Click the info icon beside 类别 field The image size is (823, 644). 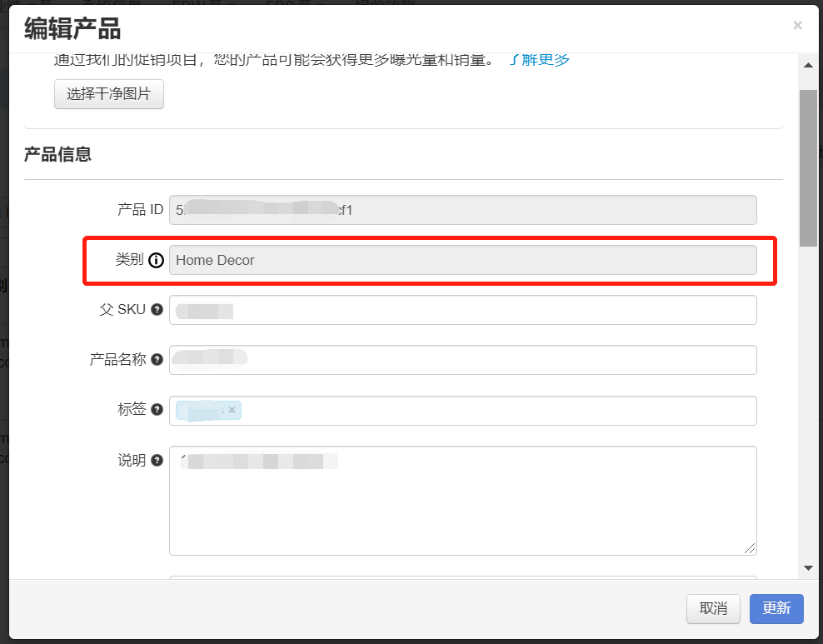[157, 259]
